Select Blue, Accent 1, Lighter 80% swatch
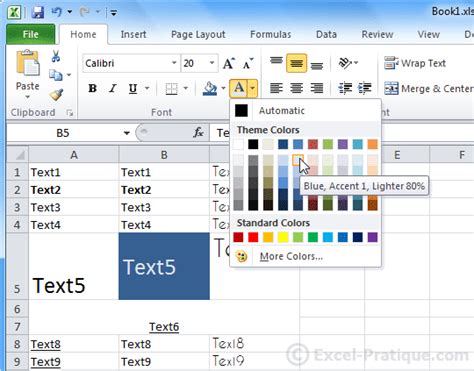Image resolution: width=474 pixels, height=371 pixels. pos(298,160)
